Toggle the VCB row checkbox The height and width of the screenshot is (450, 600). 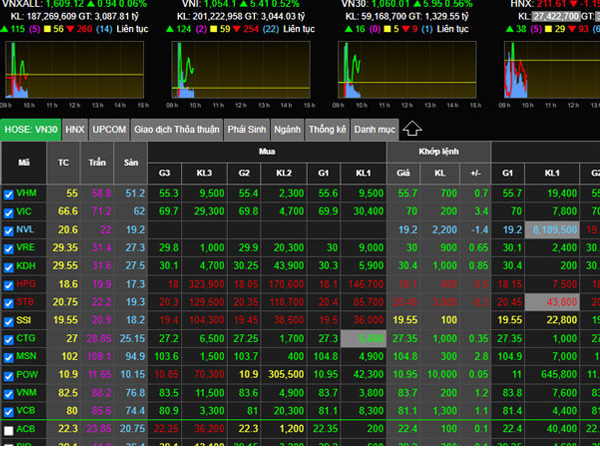(x=8, y=412)
